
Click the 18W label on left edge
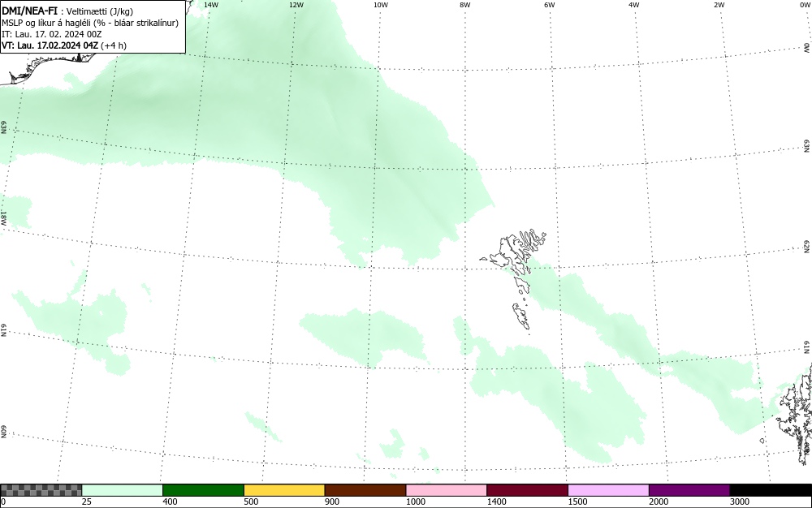(4, 217)
